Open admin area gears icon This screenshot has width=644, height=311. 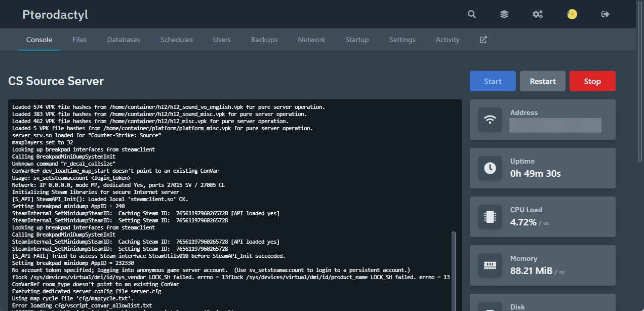coord(538,14)
